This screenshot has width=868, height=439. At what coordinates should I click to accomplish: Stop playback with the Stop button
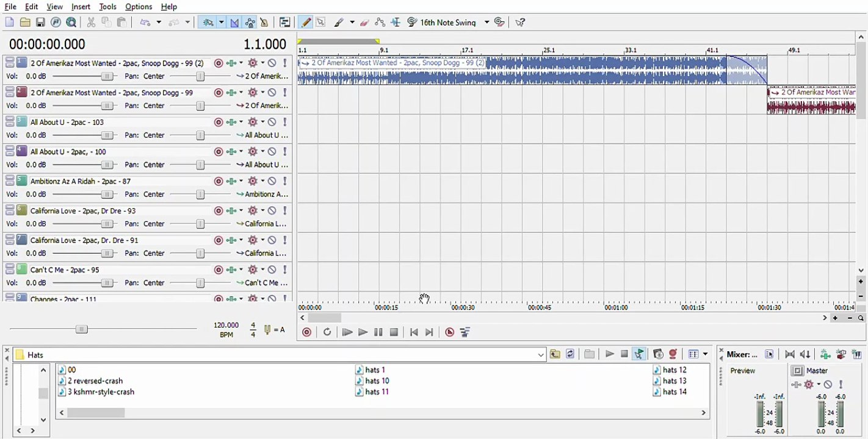pyautogui.click(x=394, y=332)
